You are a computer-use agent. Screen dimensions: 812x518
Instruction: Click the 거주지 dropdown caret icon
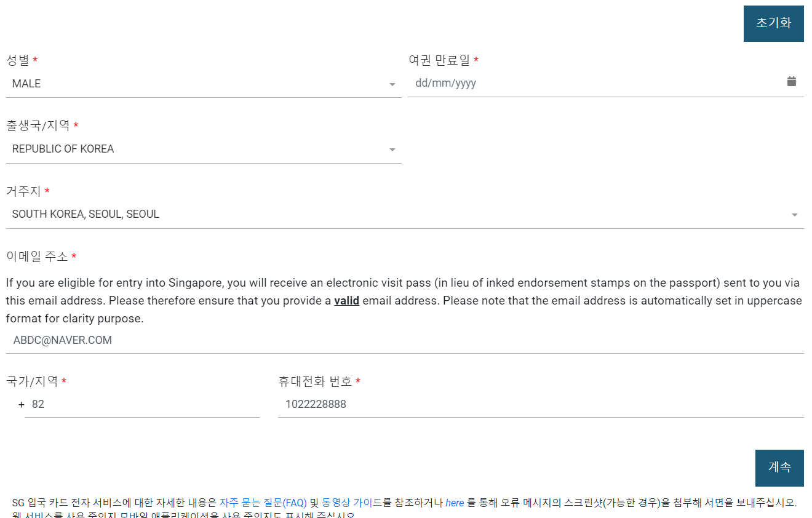click(795, 214)
